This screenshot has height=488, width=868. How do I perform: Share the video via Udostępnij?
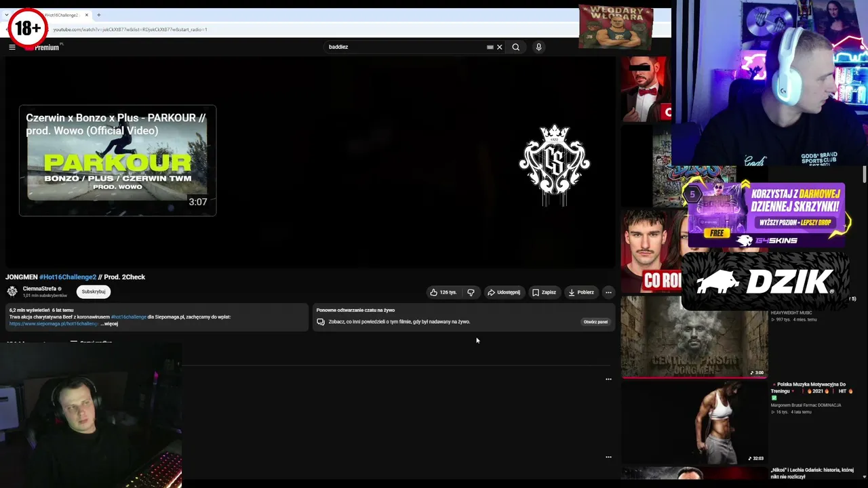click(504, 292)
